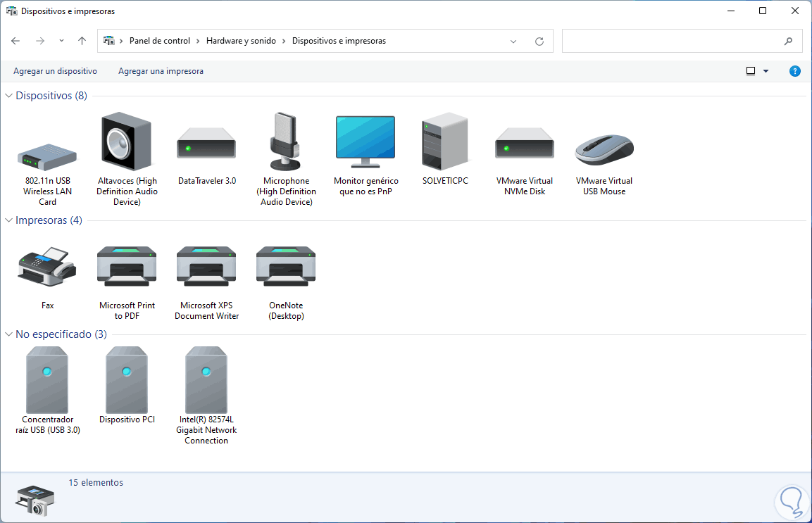Select the Microsoft Print to PDF printer icon
Viewport: 812px width, 523px height.
pos(127,266)
